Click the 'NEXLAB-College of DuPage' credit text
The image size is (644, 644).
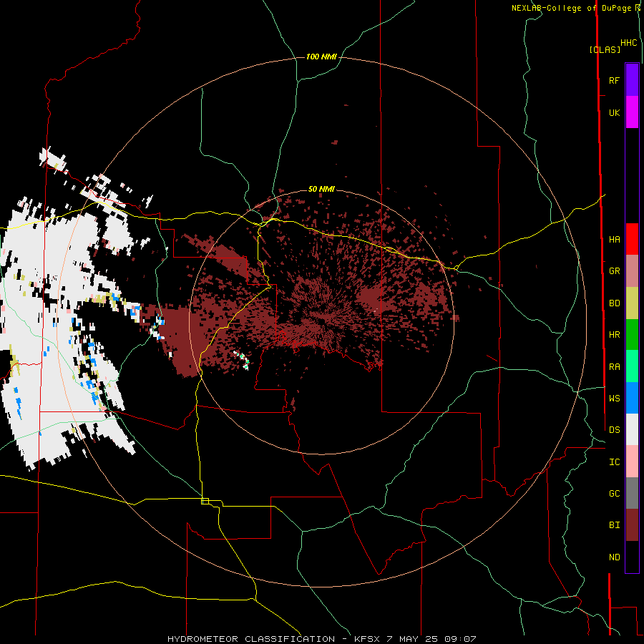[570, 8]
